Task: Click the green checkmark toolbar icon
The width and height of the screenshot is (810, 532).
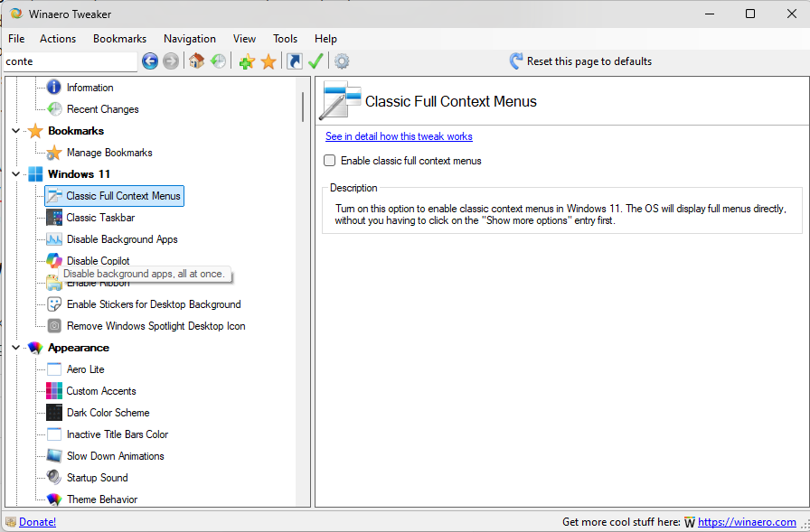Action: click(316, 61)
